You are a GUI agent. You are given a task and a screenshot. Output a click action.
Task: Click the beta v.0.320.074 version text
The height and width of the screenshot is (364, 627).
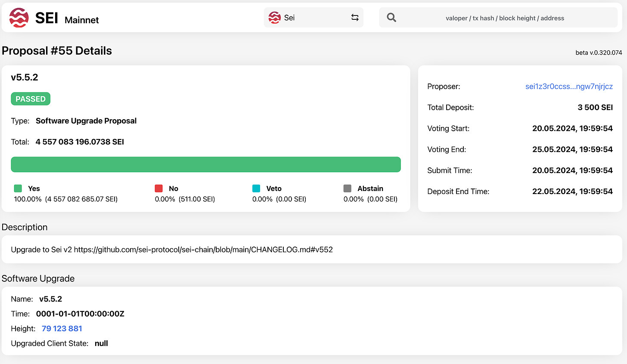(x=599, y=52)
